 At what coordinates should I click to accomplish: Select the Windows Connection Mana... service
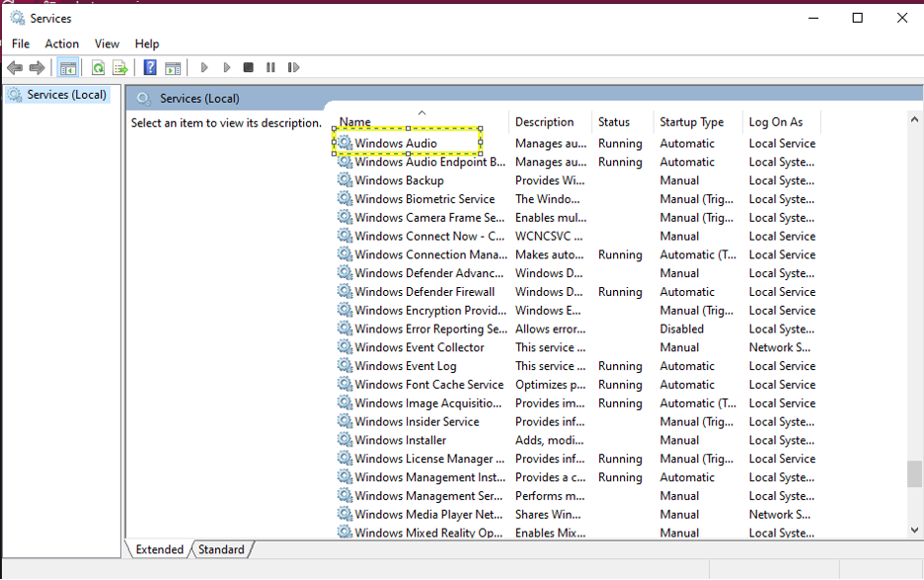tap(430, 254)
